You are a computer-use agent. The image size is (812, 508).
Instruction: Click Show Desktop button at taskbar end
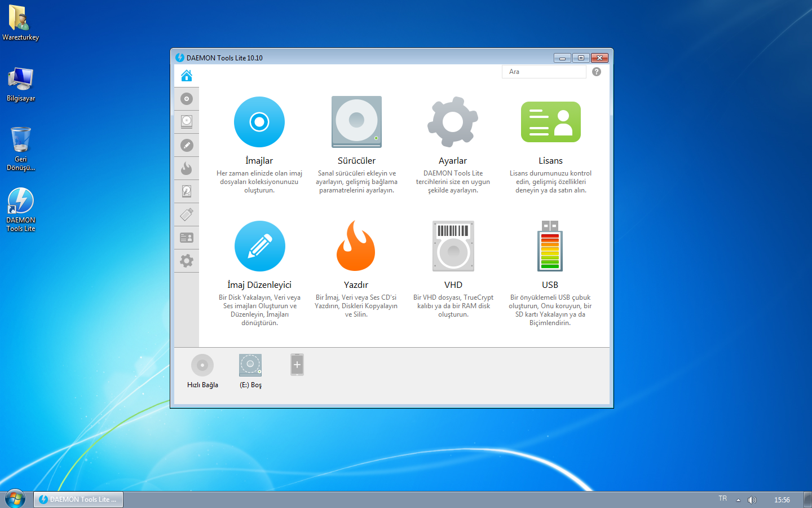point(807,500)
